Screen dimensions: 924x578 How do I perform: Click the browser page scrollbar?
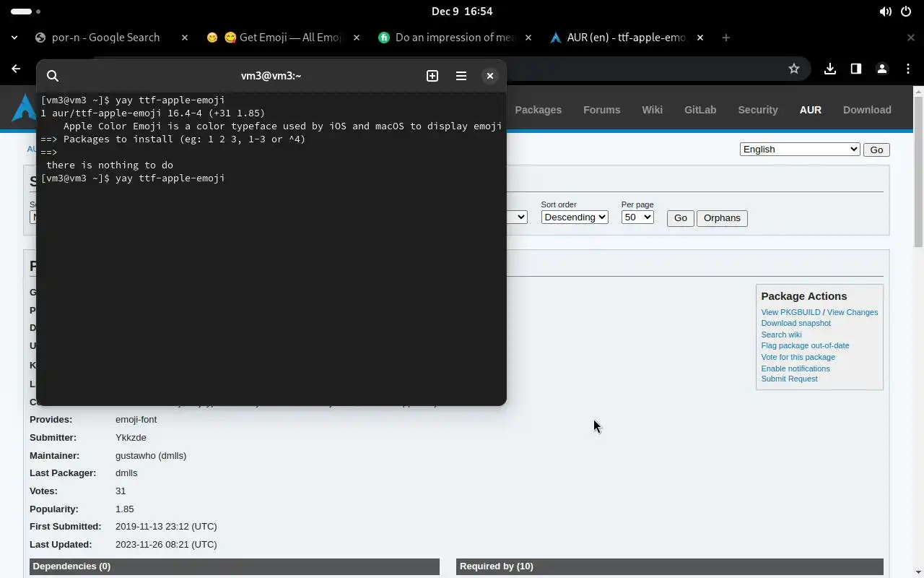tap(918, 171)
